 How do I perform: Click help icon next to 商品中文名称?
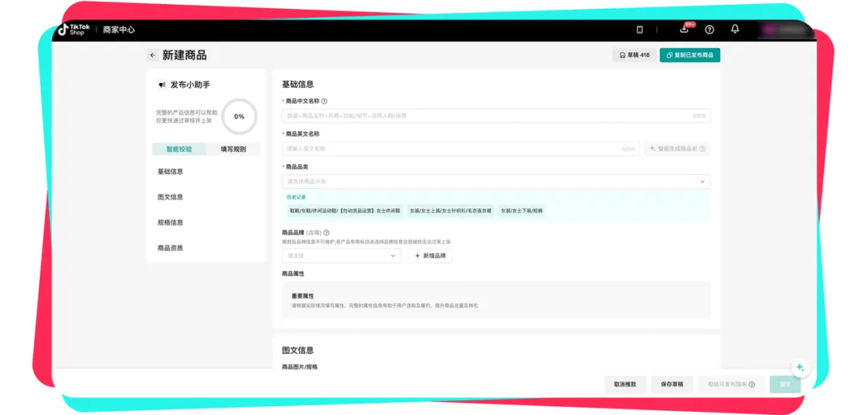pyautogui.click(x=325, y=101)
